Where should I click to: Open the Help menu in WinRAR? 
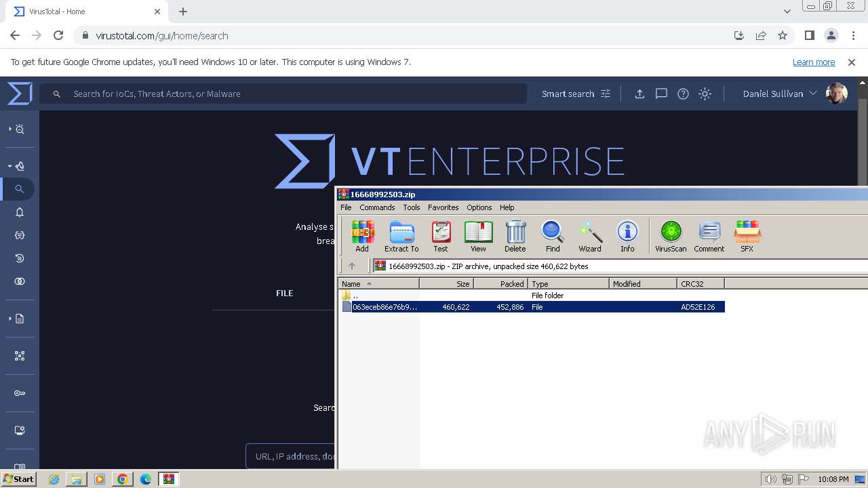click(x=507, y=207)
